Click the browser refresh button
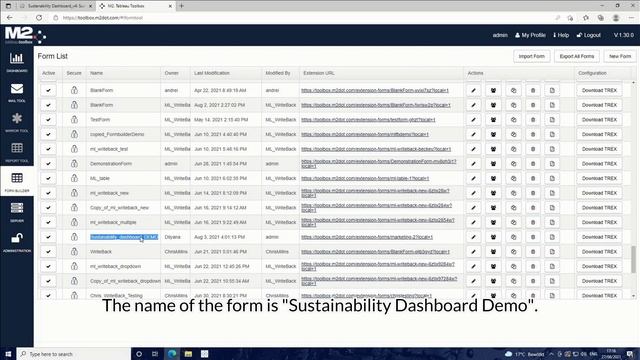This screenshot has width=640, height=360. tap(39, 18)
